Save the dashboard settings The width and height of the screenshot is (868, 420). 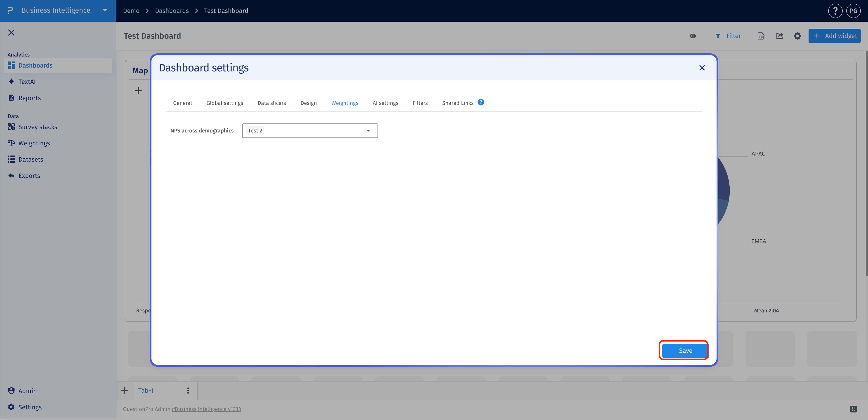[685, 351]
